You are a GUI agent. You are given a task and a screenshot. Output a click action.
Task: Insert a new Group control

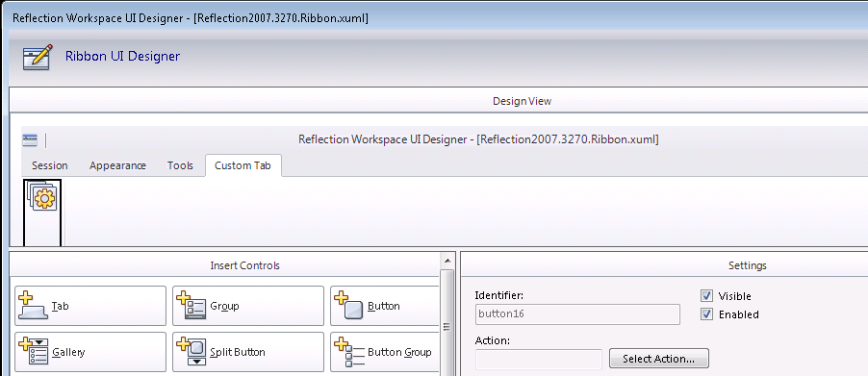[248, 306]
